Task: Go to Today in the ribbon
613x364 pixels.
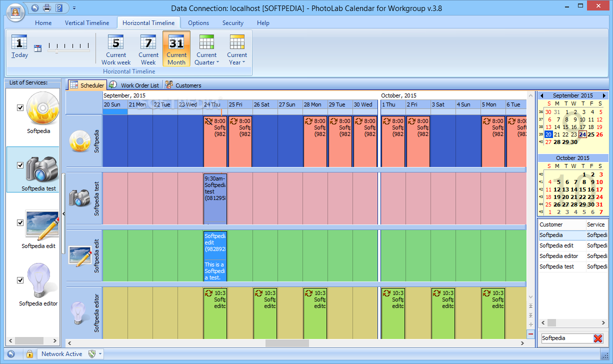Action: (19, 46)
